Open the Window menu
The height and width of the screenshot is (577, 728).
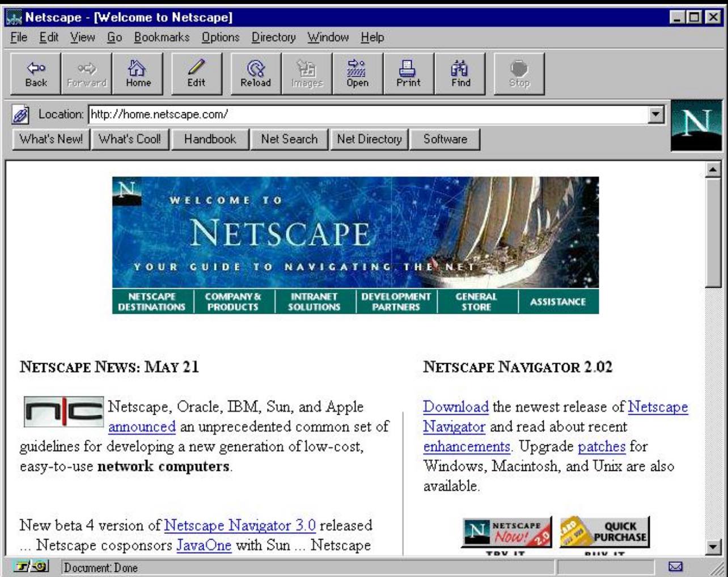[x=328, y=37]
